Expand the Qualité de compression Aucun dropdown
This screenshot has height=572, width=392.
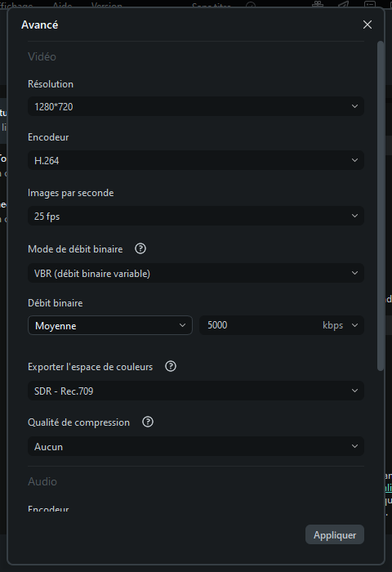196,446
